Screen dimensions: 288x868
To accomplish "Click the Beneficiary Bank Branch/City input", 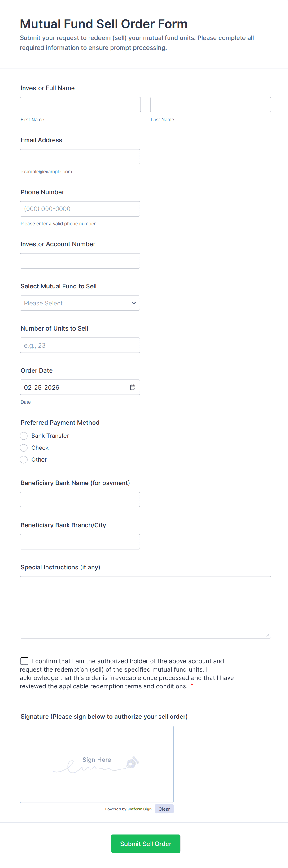I will point(80,541).
